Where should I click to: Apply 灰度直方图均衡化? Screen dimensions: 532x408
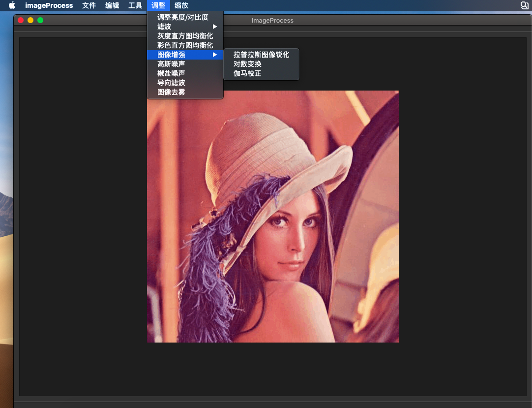[185, 35]
